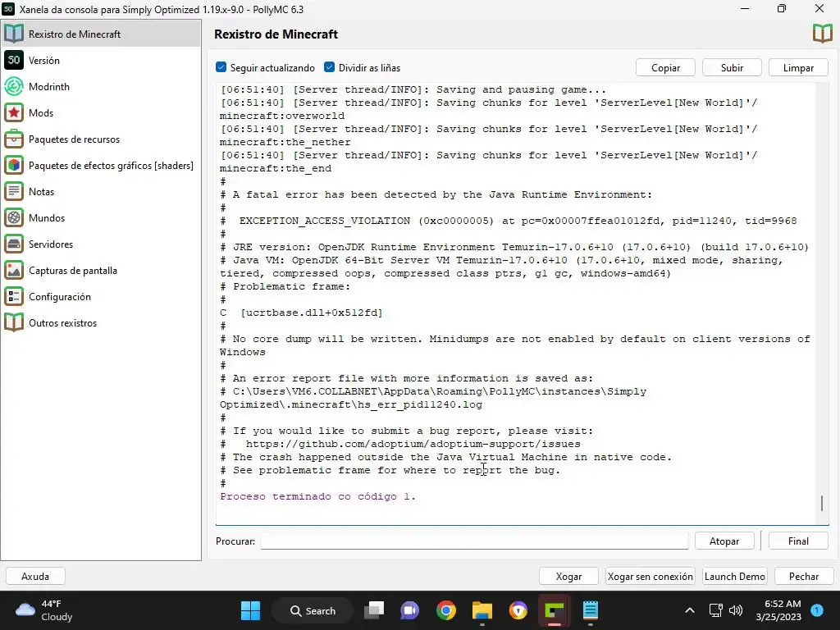The height and width of the screenshot is (630, 840).
Task: Toggle the Dividir as liñas checkbox
Action: click(329, 67)
